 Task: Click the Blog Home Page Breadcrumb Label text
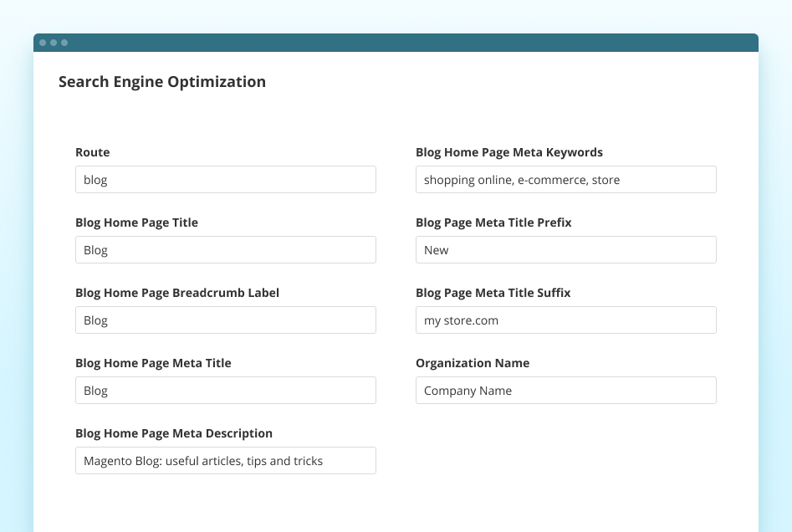pyautogui.click(x=176, y=293)
